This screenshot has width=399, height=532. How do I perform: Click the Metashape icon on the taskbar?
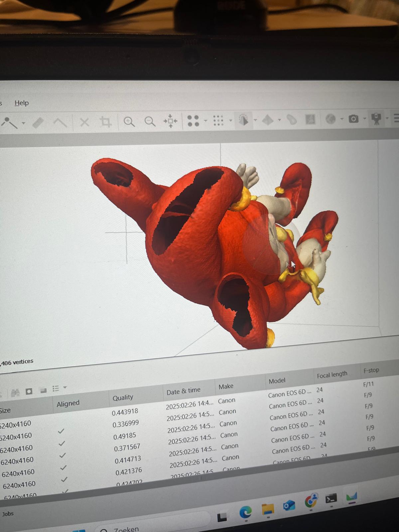(351, 497)
